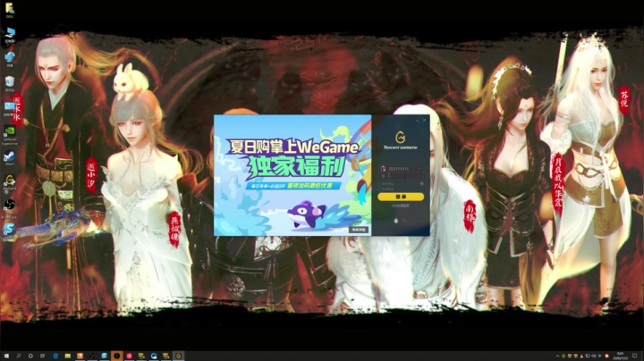
Task: Click the Tencent WeGame logo
Action: coord(401,140)
